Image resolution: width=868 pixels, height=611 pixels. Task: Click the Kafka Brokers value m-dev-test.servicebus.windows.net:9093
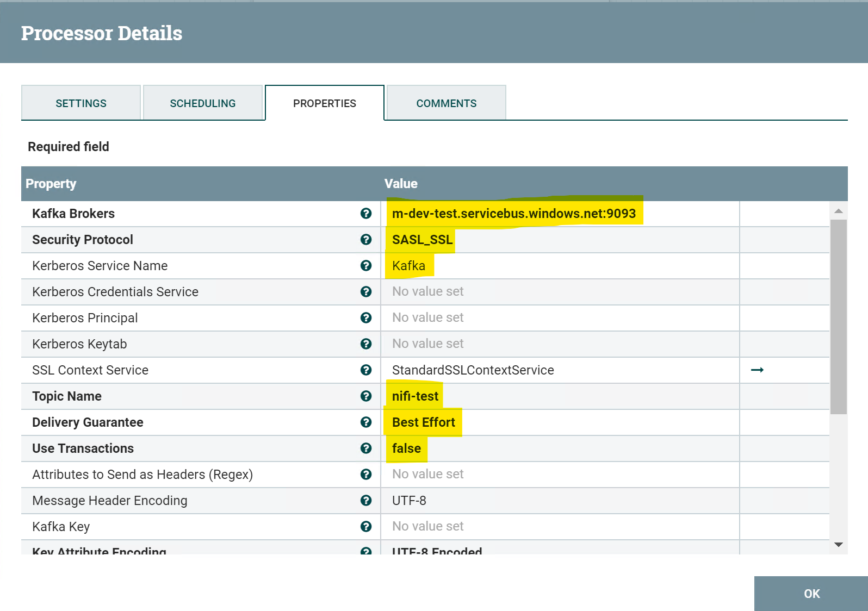point(514,214)
